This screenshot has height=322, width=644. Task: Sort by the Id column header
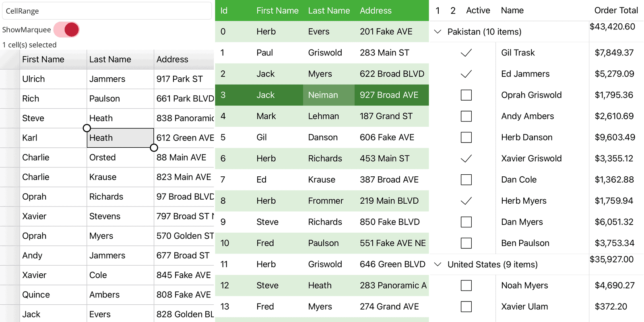(x=224, y=10)
